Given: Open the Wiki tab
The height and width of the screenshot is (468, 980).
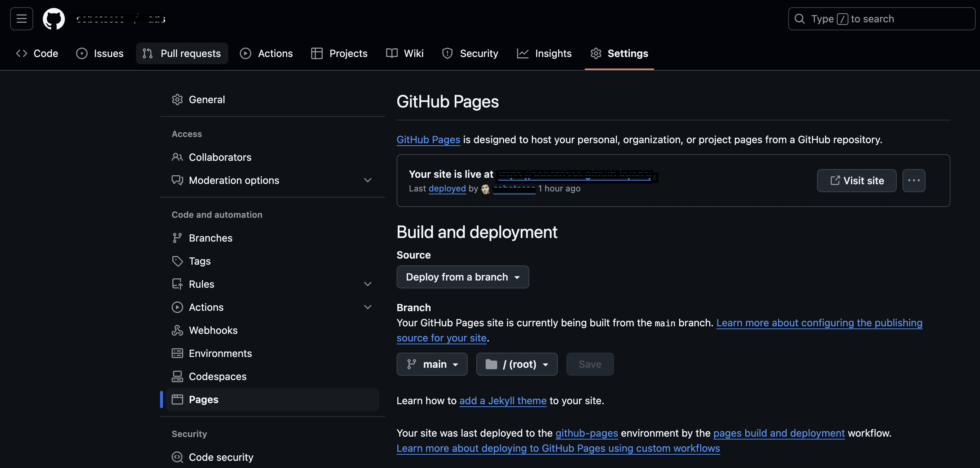Looking at the screenshot, I should [405, 53].
